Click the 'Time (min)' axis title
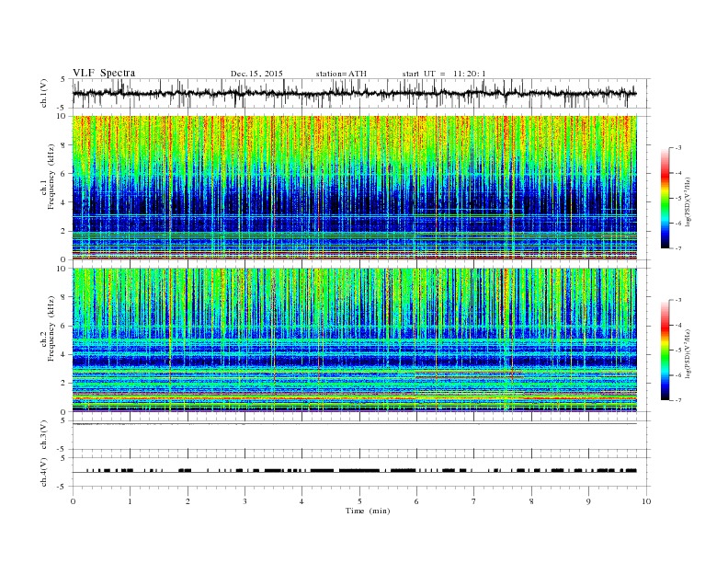The image size is (728, 563). coord(368,511)
